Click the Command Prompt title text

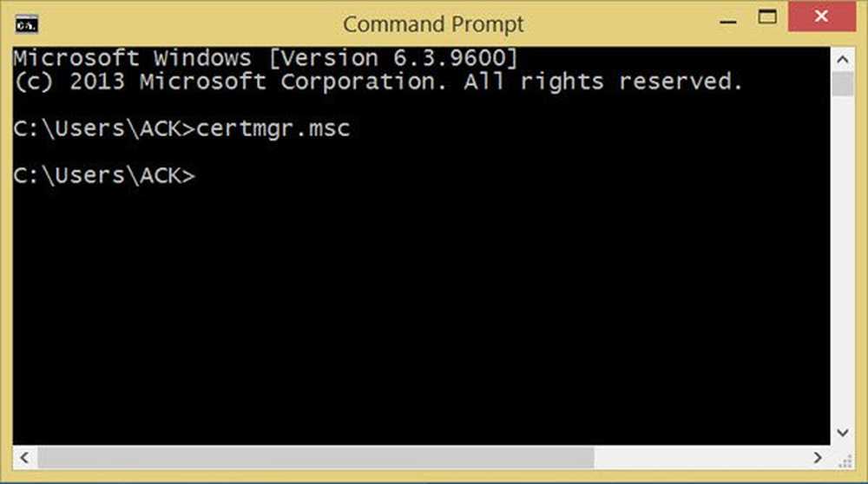(x=433, y=24)
